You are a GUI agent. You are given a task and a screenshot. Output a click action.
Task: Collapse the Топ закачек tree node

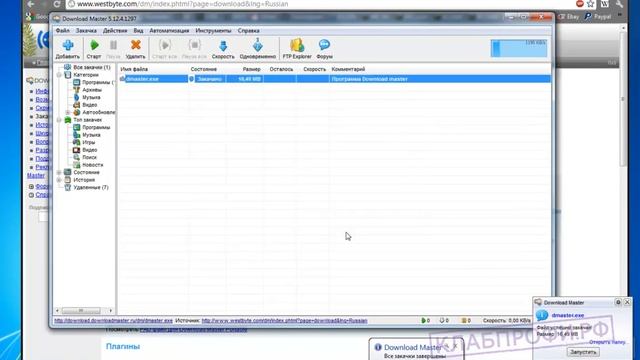click(x=59, y=120)
